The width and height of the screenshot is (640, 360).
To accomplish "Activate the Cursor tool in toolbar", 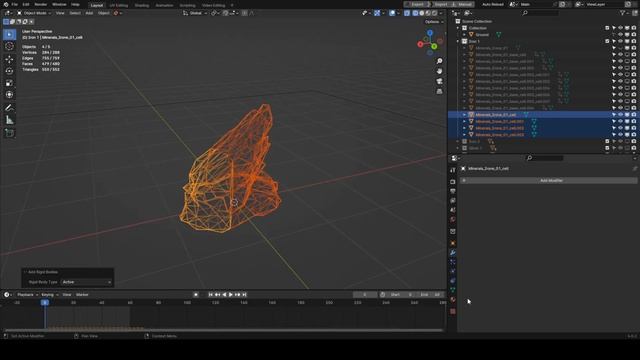I will pyautogui.click(x=9, y=46).
